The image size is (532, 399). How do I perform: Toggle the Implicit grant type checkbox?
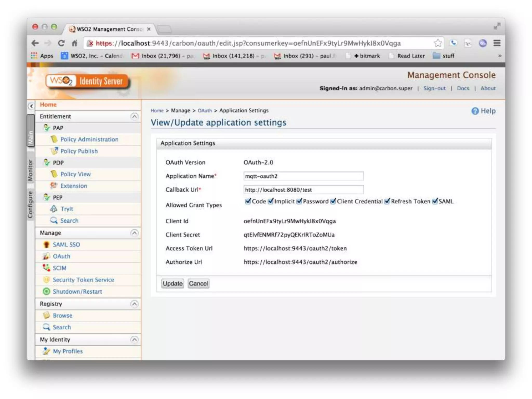(270, 201)
